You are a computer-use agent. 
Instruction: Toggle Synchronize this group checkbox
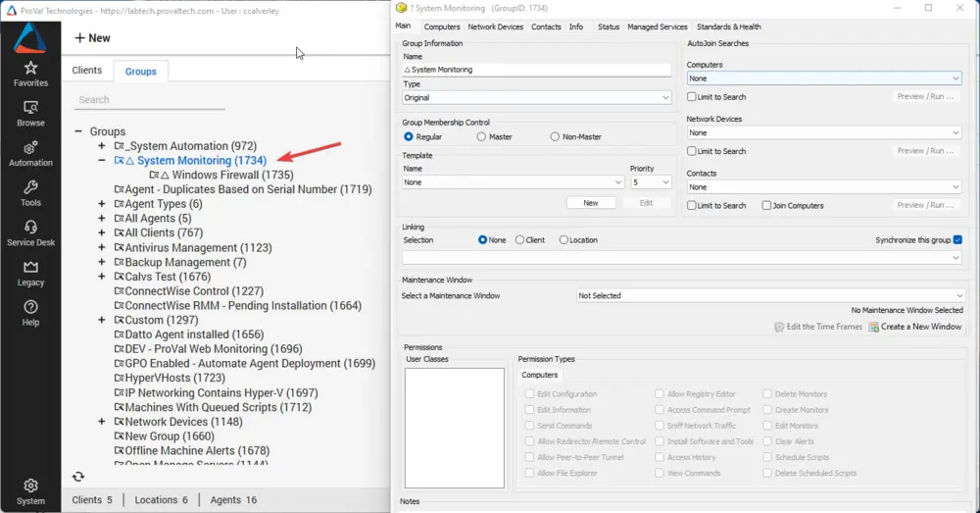[958, 239]
